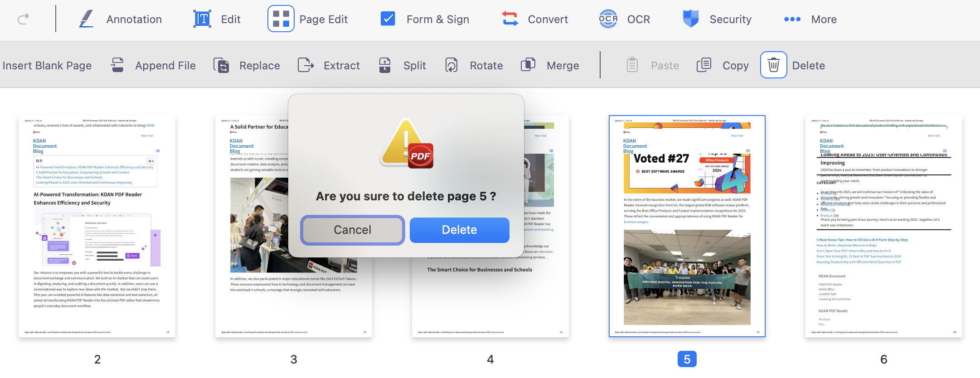Click the redo arrow icon
980x378 pixels.
click(23, 19)
